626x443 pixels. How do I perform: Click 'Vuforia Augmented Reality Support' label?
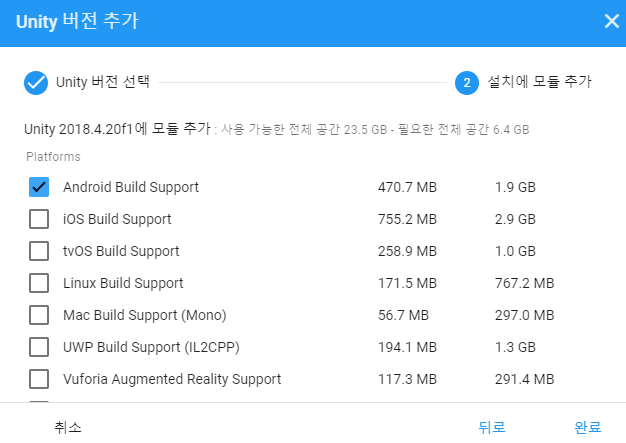coord(172,379)
